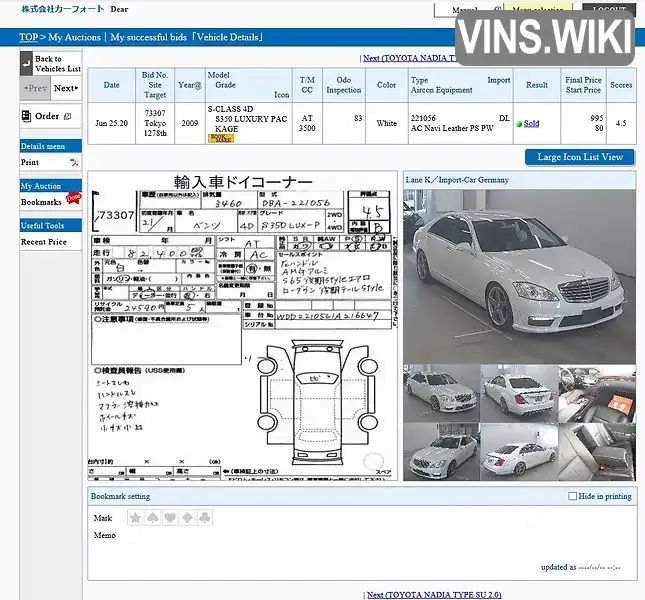Screen dimensions: 645x600
Task: Open the TOP breadcrumb link
Action: [28, 37]
